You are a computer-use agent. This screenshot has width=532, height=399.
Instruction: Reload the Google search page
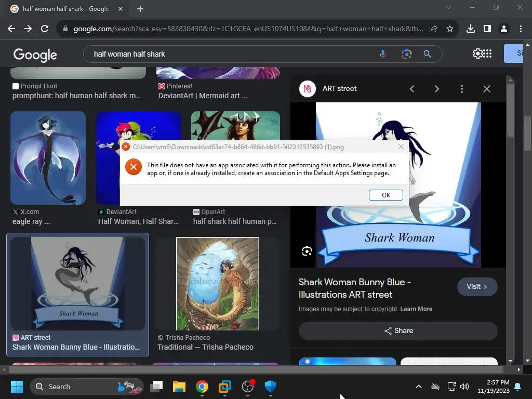click(45, 29)
